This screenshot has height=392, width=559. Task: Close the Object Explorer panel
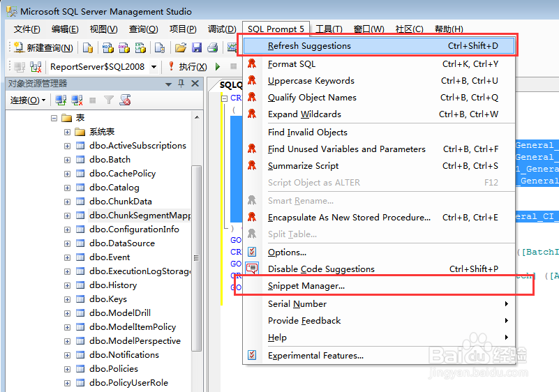[x=195, y=84]
